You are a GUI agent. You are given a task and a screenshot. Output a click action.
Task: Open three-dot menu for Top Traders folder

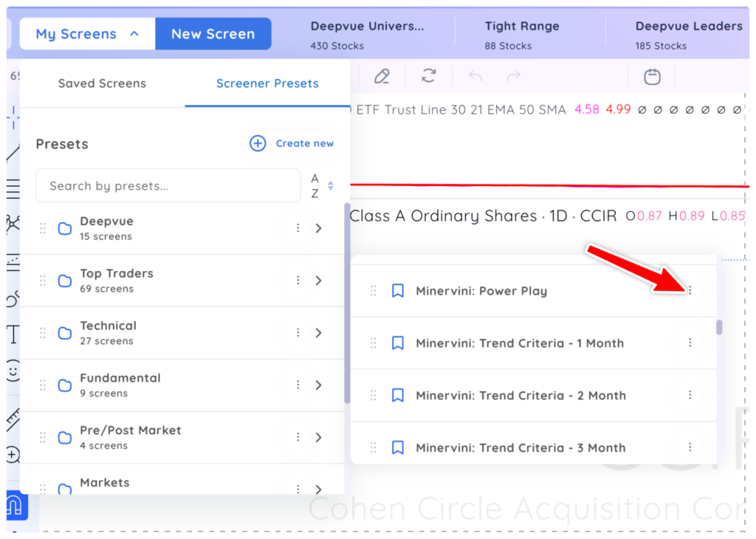[x=298, y=280]
